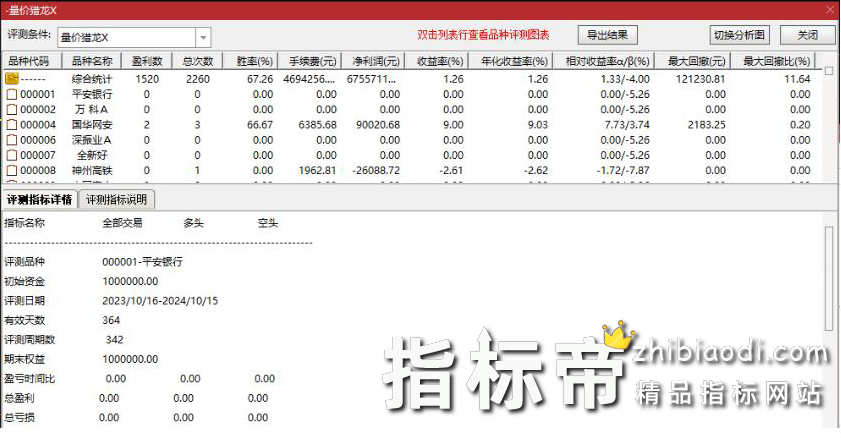The height and width of the screenshot is (438, 841).
Task: Select the 全新好 row name
Action: pos(92,155)
